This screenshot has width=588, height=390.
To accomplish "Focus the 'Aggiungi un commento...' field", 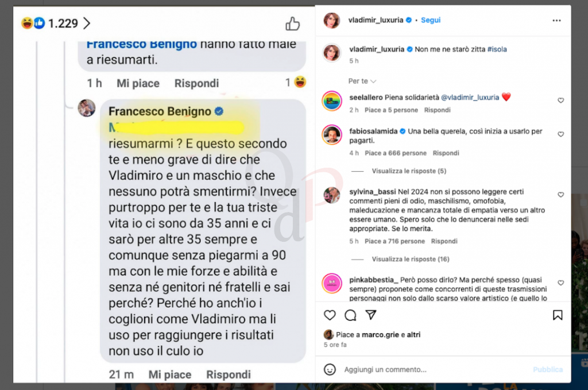I will coord(435,369).
